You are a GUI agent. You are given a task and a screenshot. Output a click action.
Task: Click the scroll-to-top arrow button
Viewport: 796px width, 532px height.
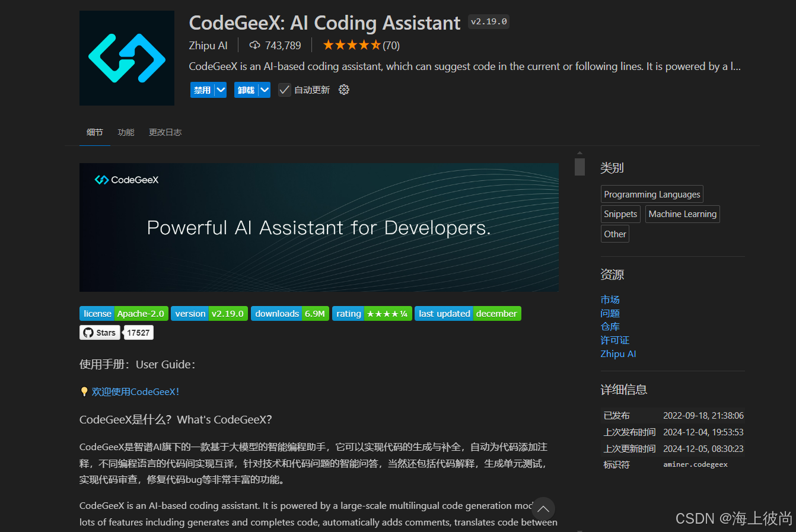(x=543, y=509)
